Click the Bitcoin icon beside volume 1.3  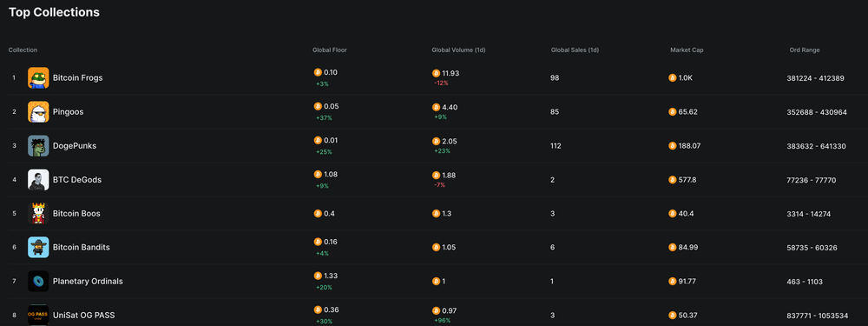[437, 214]
